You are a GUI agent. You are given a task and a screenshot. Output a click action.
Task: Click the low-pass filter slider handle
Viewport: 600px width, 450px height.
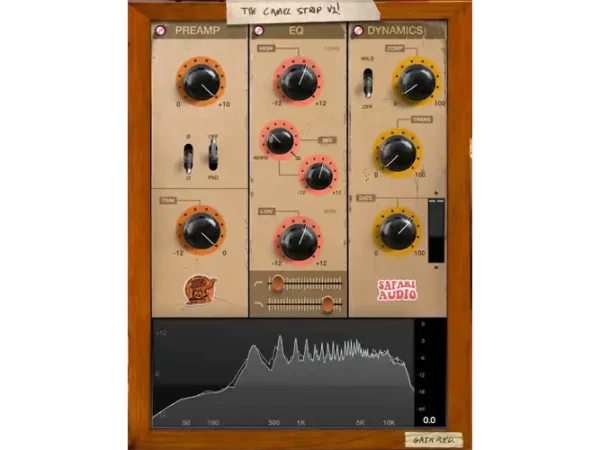[327, 304]
